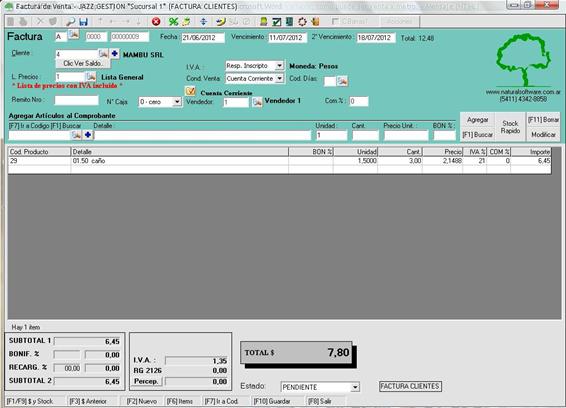Open the client lookup icon beside Cliente field
Screen dimensions: 566x408
coord(103,54)
